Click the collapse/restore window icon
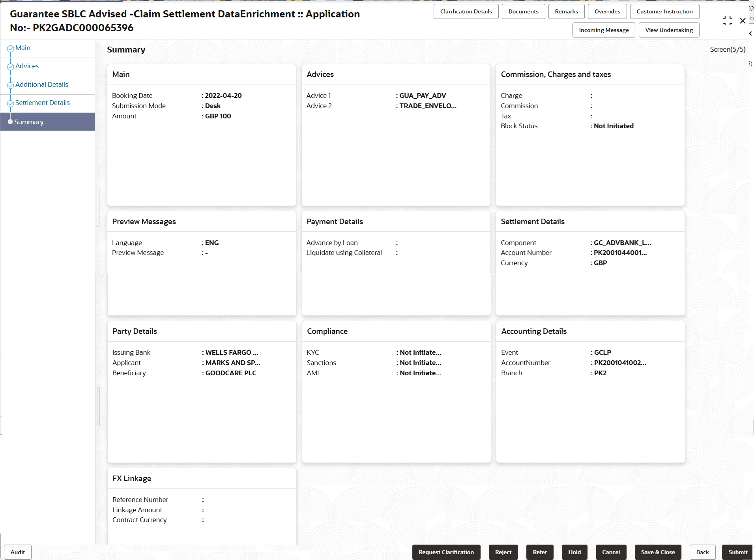The height and width of the screenshot is (560, 754). pos(727,21)
